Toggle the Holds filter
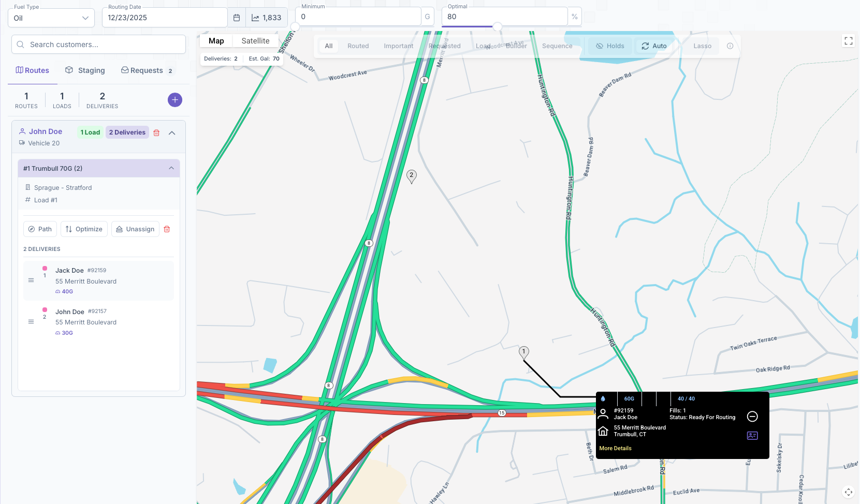This screenshot has width=860, height=504. pos(610,46)
